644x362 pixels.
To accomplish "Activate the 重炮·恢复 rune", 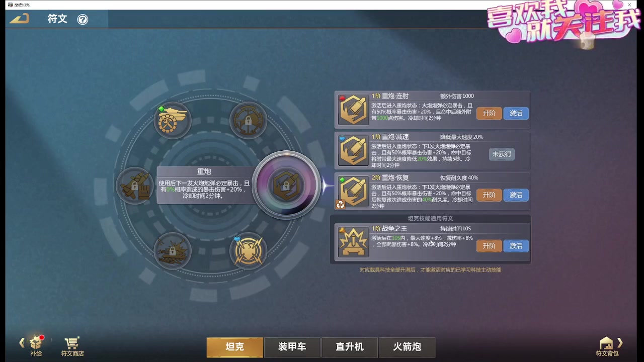I will [516, 195].
